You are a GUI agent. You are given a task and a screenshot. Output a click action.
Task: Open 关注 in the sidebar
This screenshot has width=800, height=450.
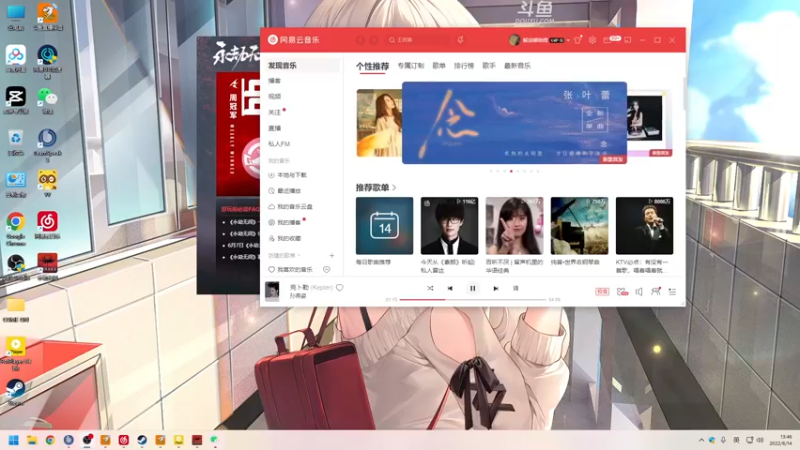tap(275, 112)
